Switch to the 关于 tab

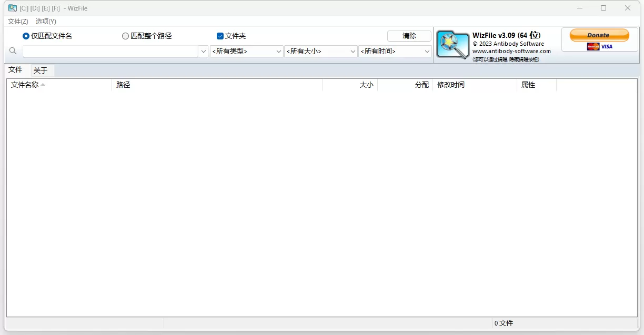(x=42, y=70)
